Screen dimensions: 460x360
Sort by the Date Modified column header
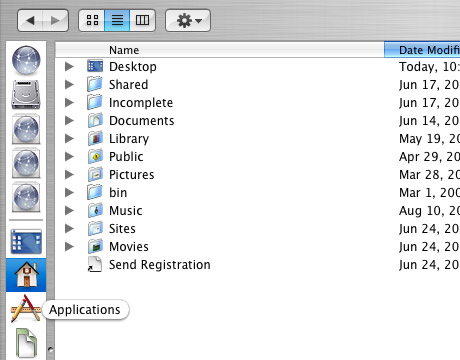[x=422, y=50]
